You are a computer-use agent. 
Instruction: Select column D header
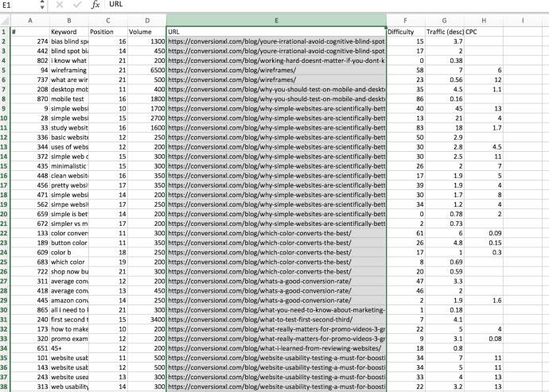[147, 21]
